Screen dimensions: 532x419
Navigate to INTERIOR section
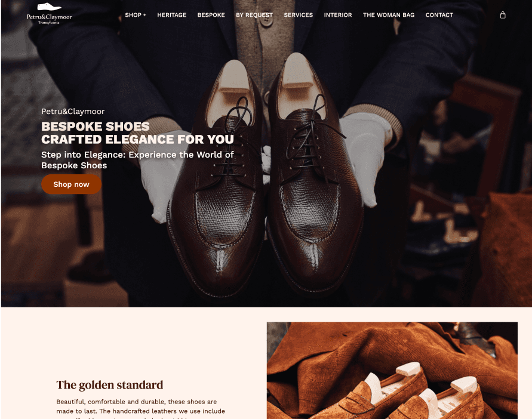338,15
